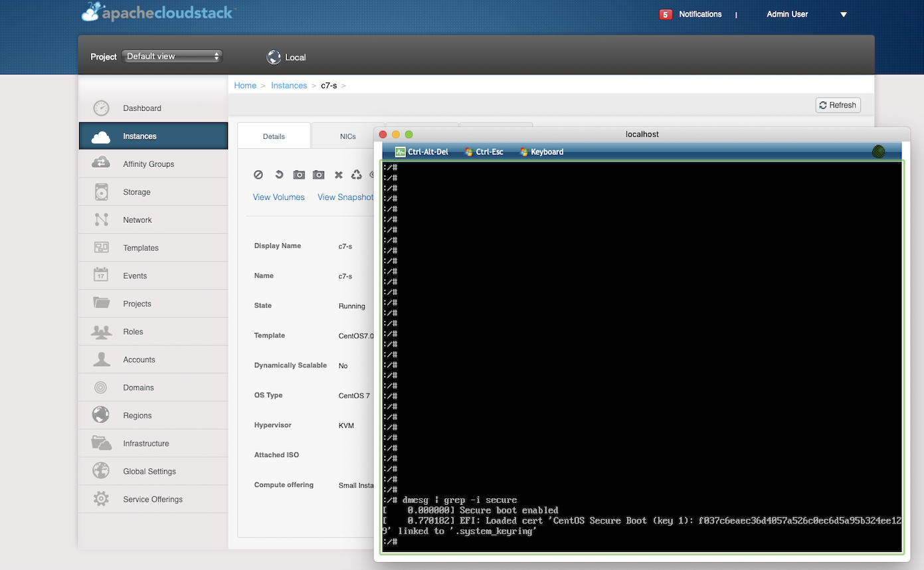Click the Apache CloudStack logo
The width and height of the screenshot is (924, 570).
click(158, 12)
